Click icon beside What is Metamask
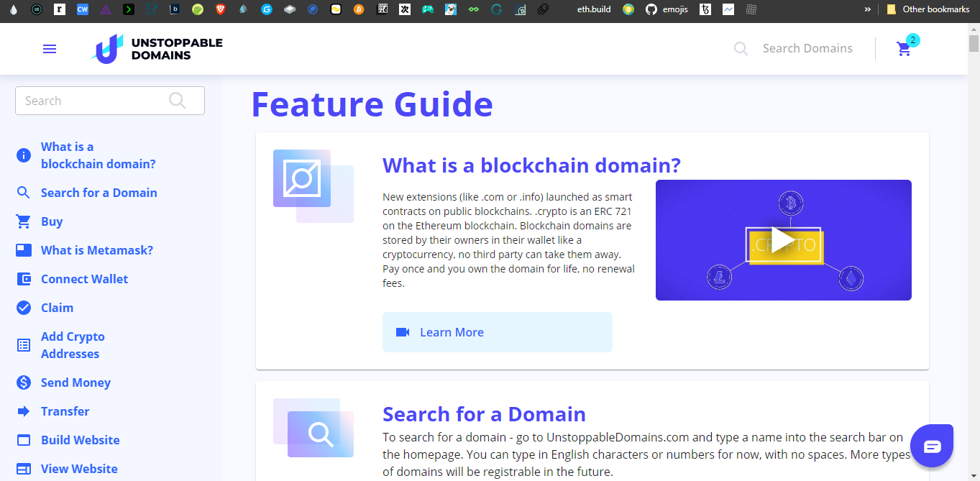The height and width of the screenshot is (481, 980). (24, 250)
